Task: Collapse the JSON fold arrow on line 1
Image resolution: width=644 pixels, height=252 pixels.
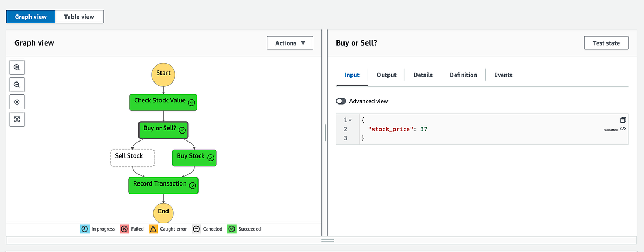Action: (x=350, y=120)
